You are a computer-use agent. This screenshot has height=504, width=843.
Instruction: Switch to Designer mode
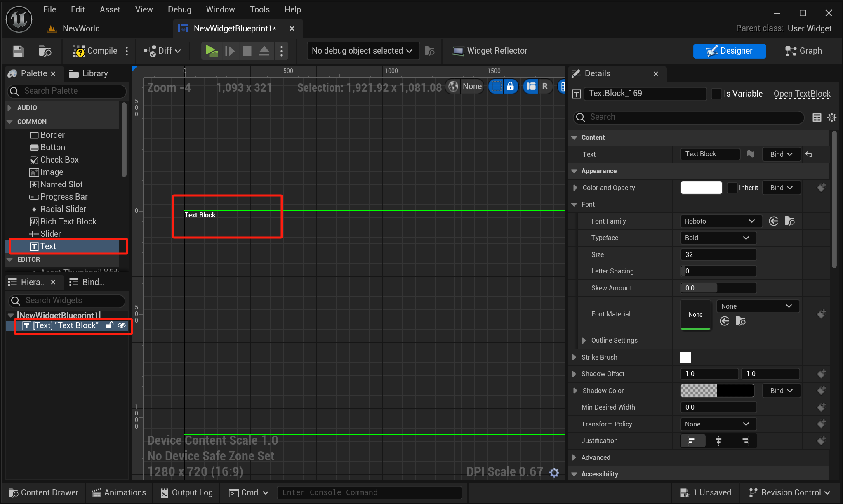[x=729, y=51]
